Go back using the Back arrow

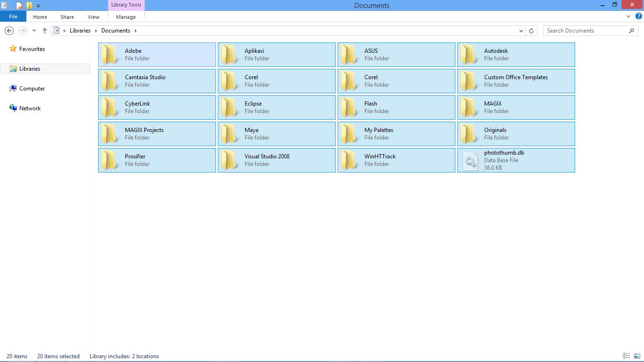[9, 31]
